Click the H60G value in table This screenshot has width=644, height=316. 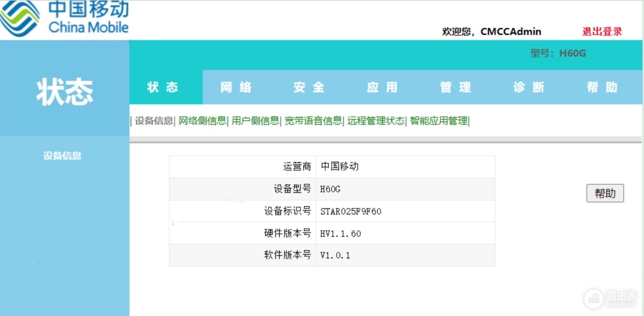(x=330, y=189)
